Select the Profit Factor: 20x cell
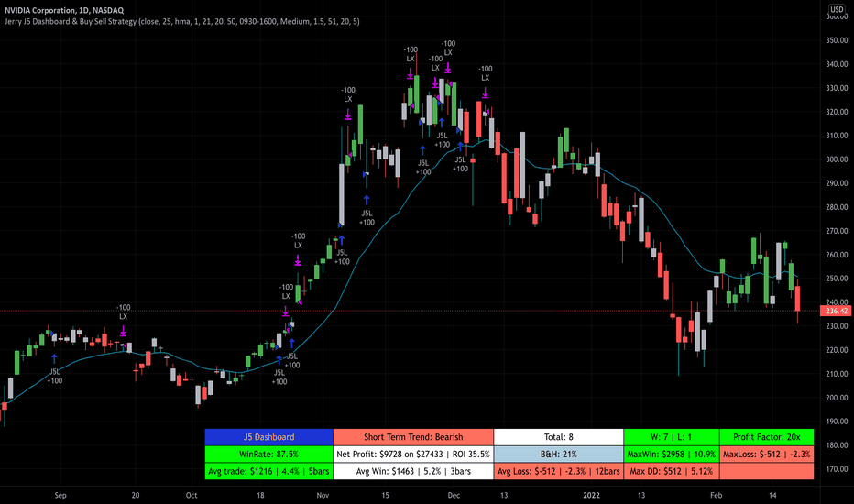This screenshot has width=854, height=504. (x=767, y=437)
